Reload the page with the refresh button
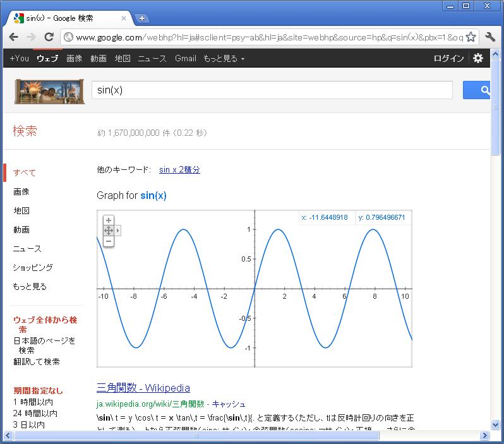 49,37
